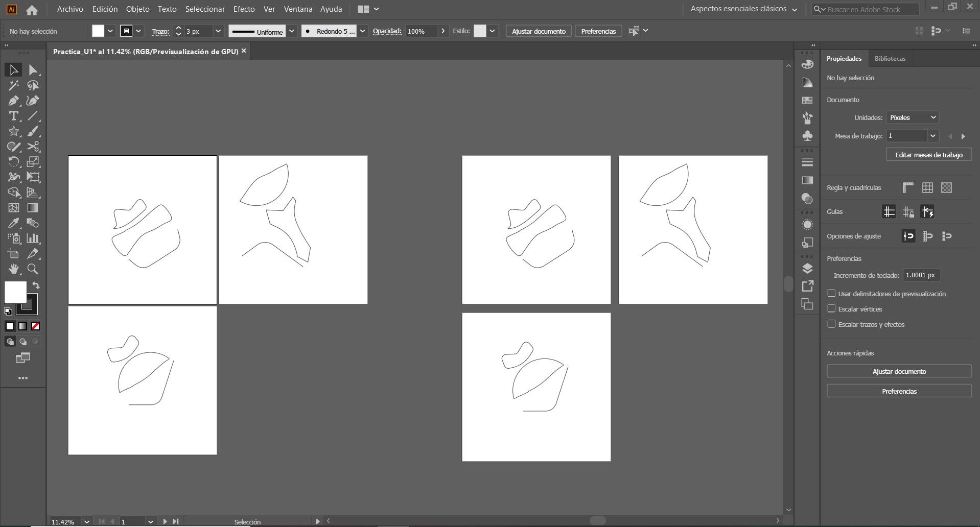The image size is (980, 527).
Task: Select the None color swatch
Action: (x=35, y=326)
